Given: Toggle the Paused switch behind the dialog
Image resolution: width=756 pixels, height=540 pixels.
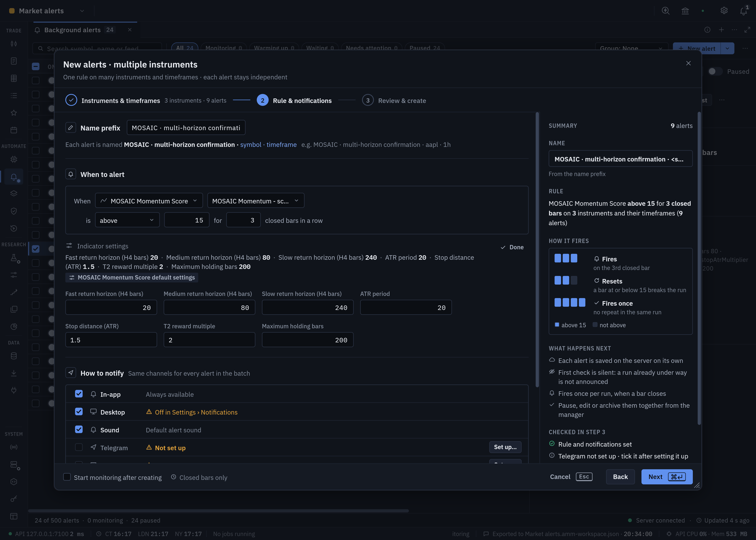Looking at the screenshot, I should click(715, 71).
